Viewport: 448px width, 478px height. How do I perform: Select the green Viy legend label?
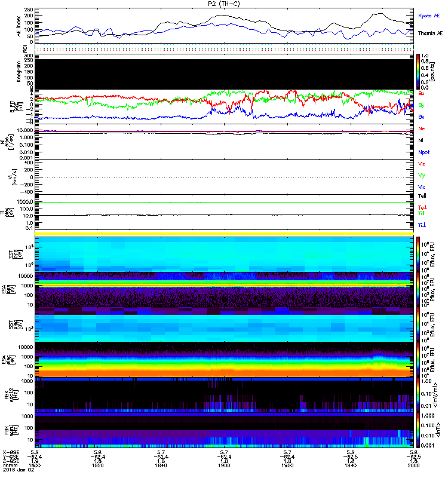(x=422, y=176)
